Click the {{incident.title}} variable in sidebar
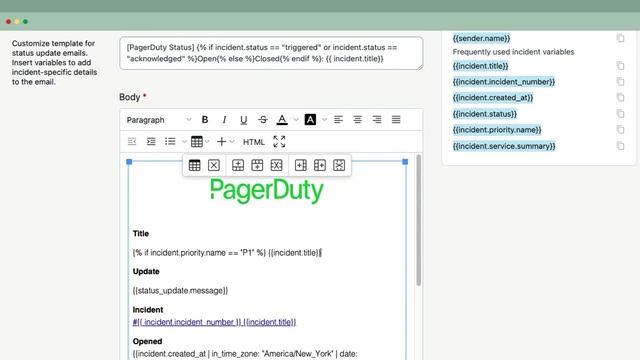Screen dimensions: 640x360 pyautogui.click(x=480, y=66)
